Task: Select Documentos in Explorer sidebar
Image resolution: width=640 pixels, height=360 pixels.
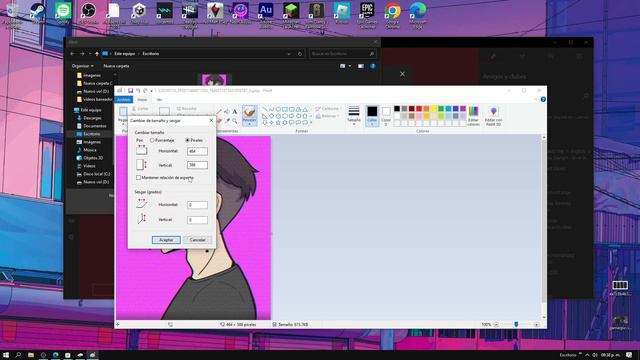Action: [94, 126]
